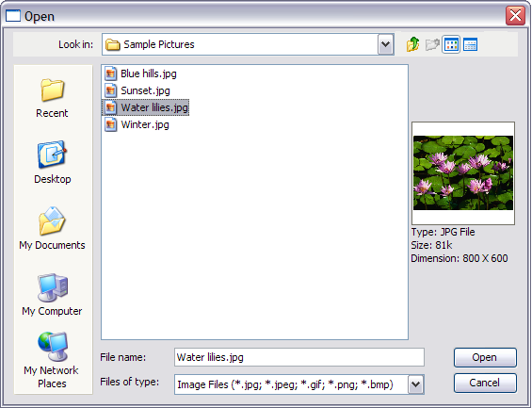Open My Network Places shortcut
This screenshot has width=532, height=408.
coord(52,361)
